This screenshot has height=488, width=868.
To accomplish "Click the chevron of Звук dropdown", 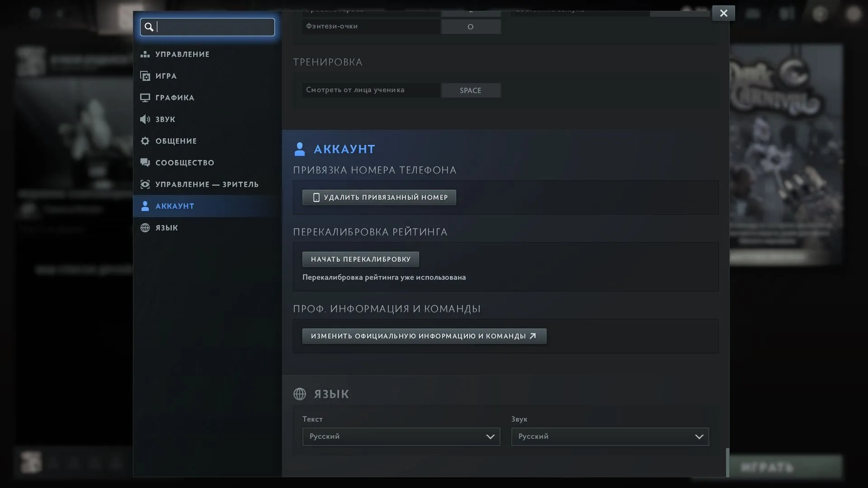I will (x=699, y=437).
